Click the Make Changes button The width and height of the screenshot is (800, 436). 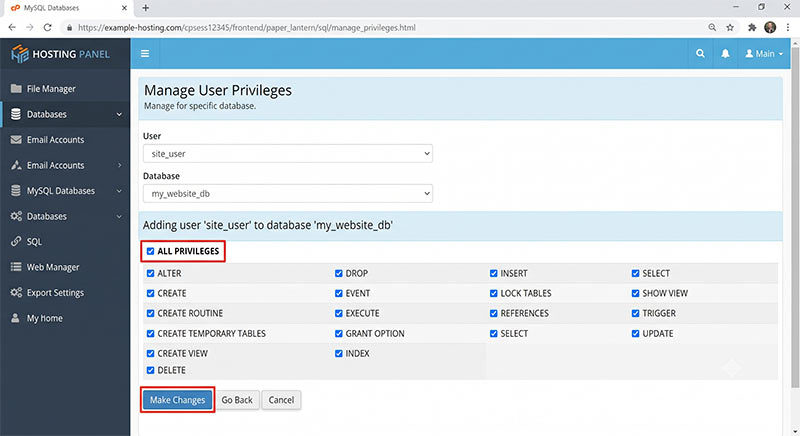tap(177, 400)
